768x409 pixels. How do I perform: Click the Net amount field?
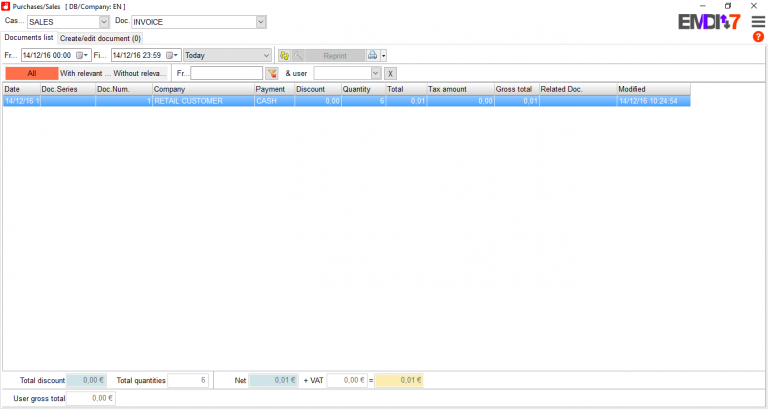pyautogui.click(x=273, y=381)
